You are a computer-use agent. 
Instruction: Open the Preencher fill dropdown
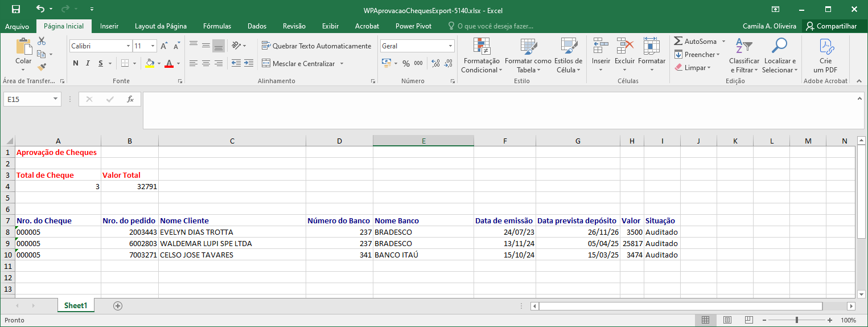pos(697,55)
